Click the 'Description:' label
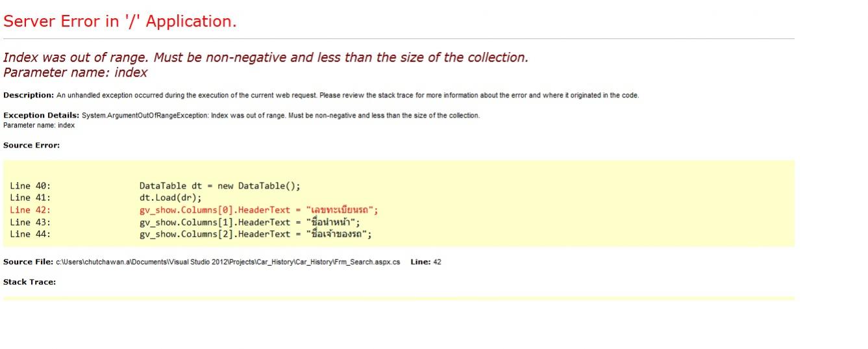Screen dimensions: 868x349 (x=29, y=96)
